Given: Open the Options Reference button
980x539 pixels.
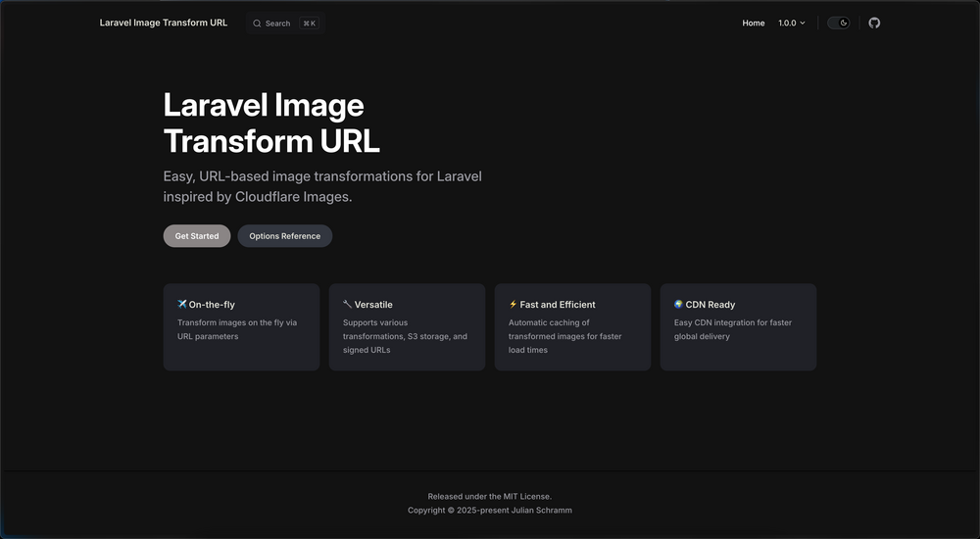Looking at the screenshot, I should (x=284, y=236).
